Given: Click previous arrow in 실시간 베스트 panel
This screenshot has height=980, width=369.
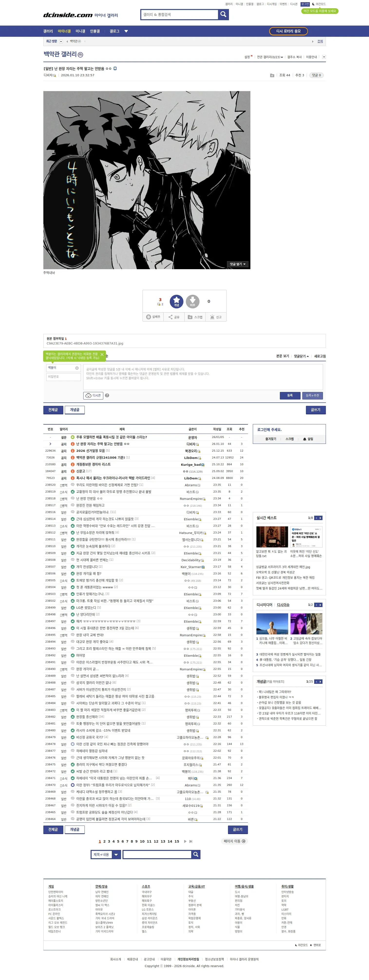Looking at the screenshot, I should click(316, 518).
